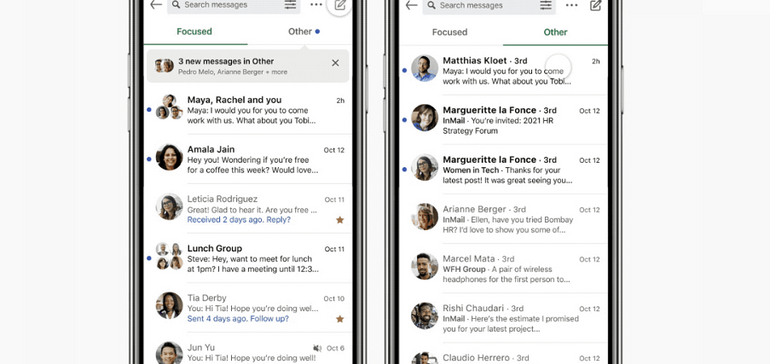Open Amala Jain conversation

(248, 159)
